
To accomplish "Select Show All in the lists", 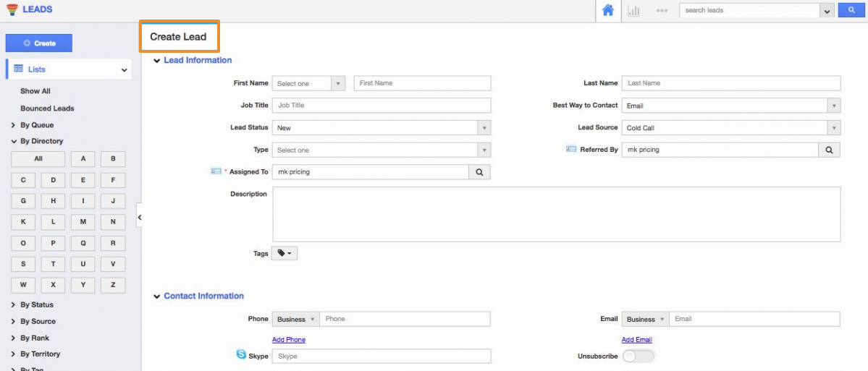I will 35,91.
